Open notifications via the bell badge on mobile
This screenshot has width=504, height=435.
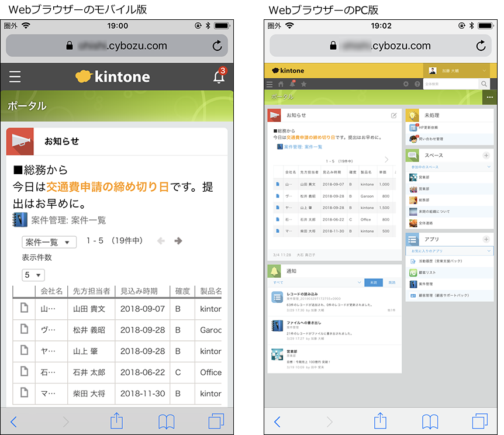coord(219,77)
